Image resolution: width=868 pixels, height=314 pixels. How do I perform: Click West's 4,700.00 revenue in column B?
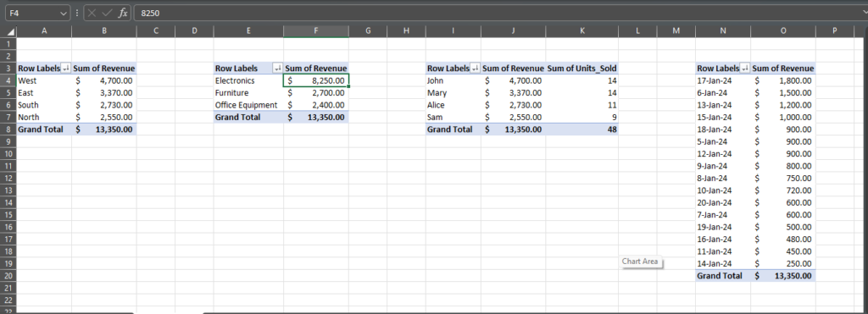click(104, 80)
